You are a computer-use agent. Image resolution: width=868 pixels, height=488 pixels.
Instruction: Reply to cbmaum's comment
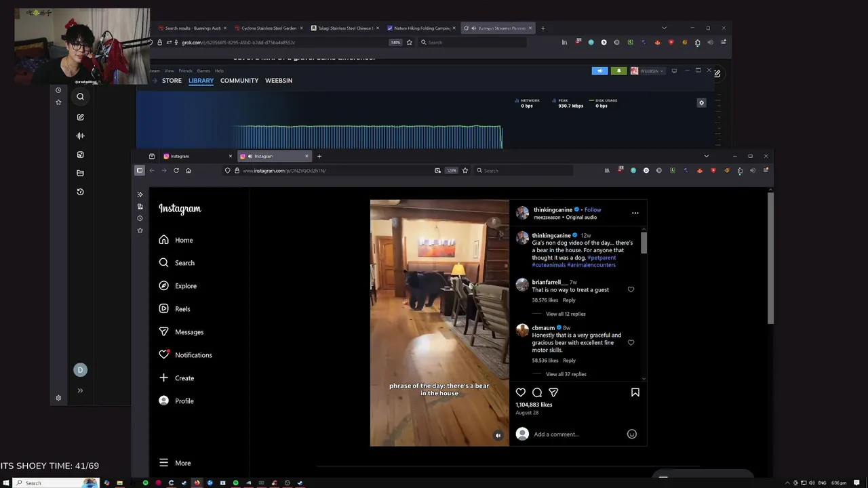[569, 361]
